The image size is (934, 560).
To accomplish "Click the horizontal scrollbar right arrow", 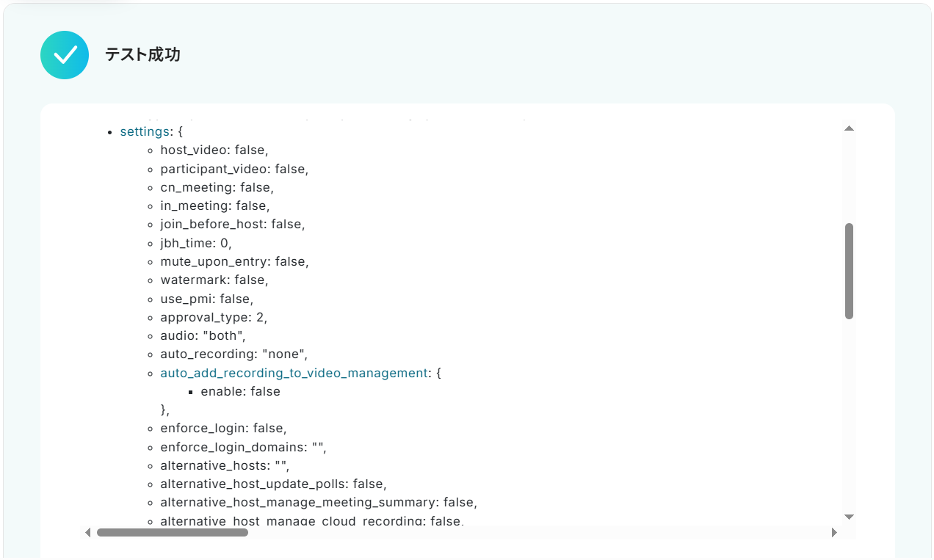I will coord(834,532).
